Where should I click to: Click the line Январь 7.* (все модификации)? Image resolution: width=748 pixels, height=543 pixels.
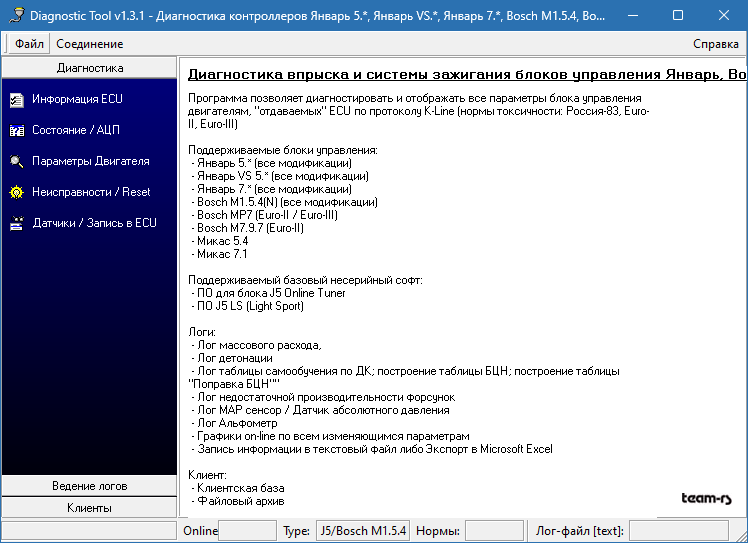coord(271,189)
